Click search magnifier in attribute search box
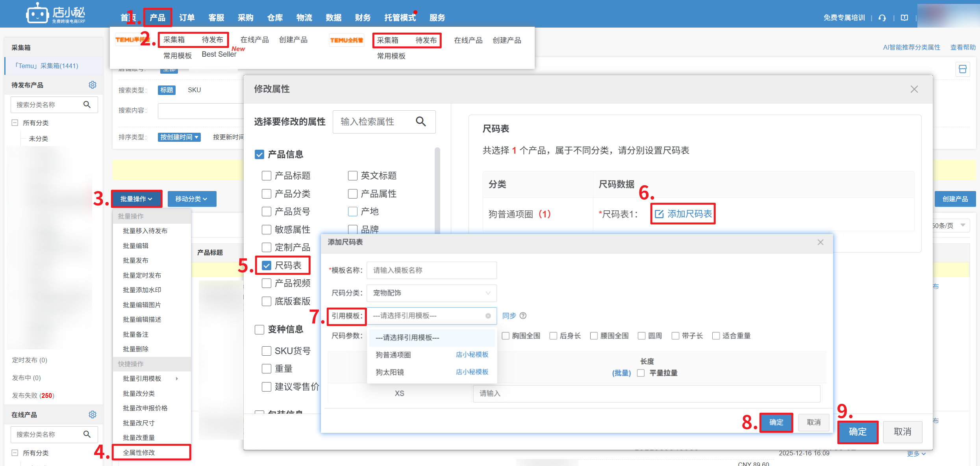 tap(421, 122)
